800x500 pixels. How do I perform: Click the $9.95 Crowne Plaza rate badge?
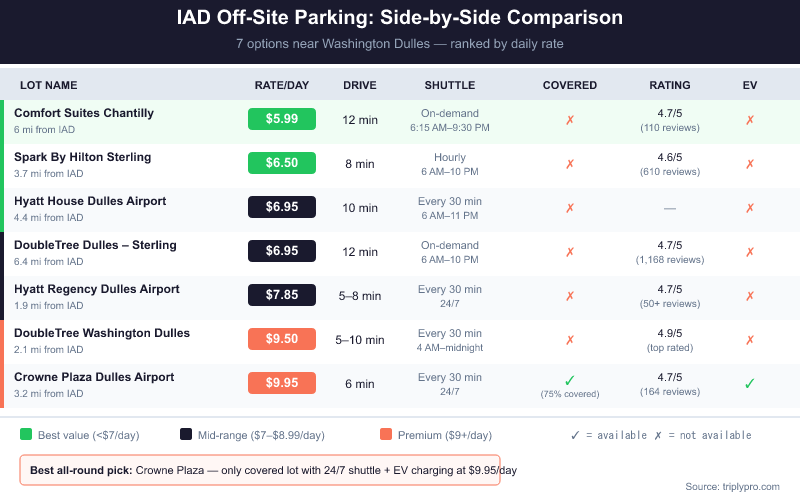(x=282, y=383)
